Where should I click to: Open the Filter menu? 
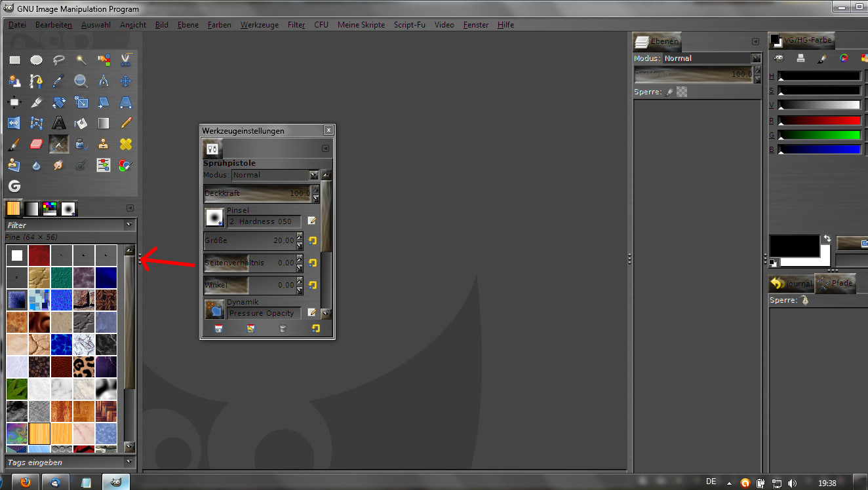[x=296, y=25]
